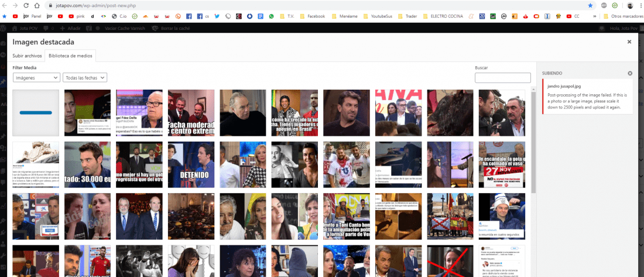Select the 'la resumida en cuatro segundos' tweet thumbnail
This screenshot has height=277, width=644.
[502, 216]
